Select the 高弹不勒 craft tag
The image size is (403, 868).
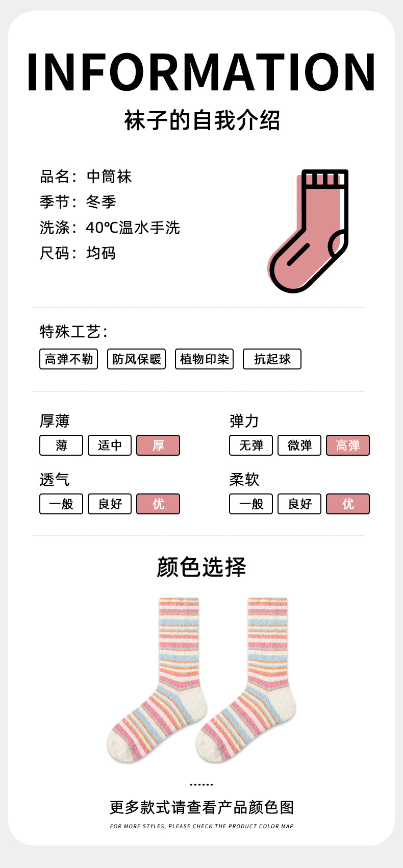68,359
